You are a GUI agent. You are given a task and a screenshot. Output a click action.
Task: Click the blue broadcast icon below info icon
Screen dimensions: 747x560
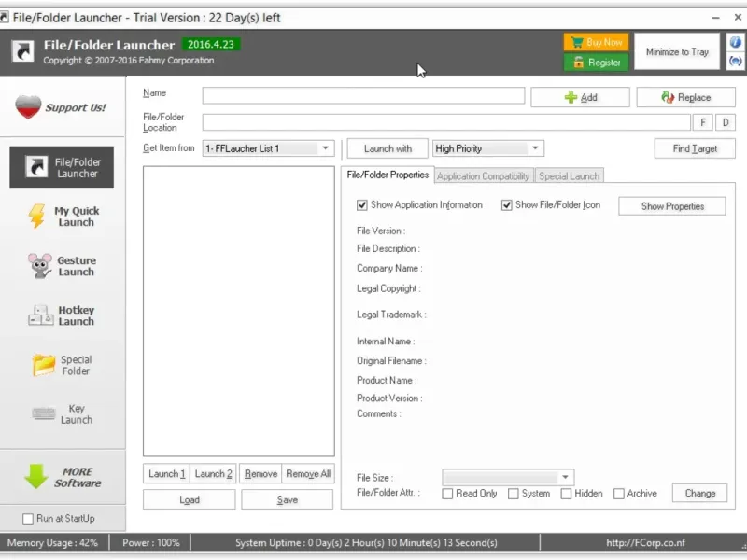pos(736,61)
